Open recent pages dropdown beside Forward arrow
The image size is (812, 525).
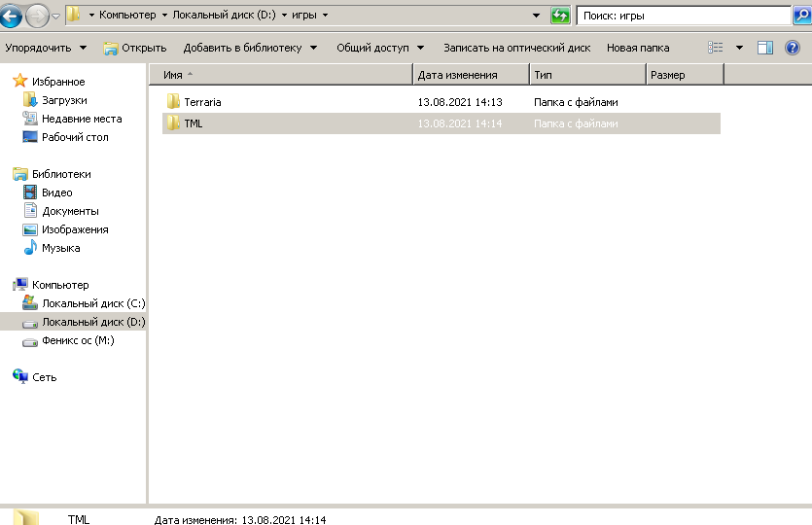click(x=56, y=17)
